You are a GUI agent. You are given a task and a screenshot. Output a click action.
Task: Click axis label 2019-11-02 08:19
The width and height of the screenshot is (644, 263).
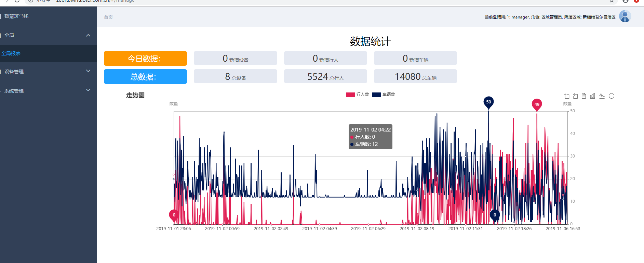(417, 229)
